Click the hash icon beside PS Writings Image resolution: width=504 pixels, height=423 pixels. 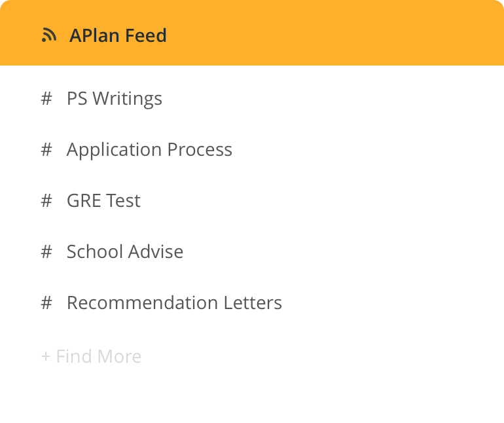click(x=46, y=99)
